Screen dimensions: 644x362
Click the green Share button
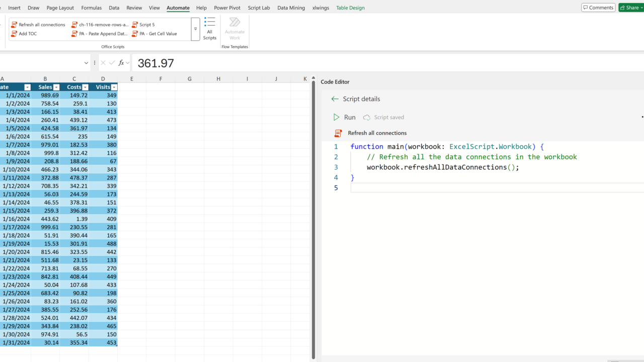click(630, 8)
